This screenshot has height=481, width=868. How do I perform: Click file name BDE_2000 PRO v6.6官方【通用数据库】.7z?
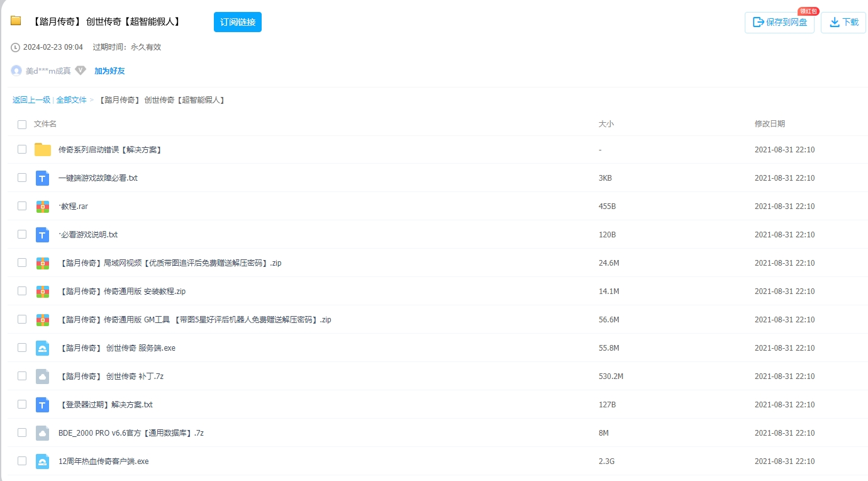[x=131, y=433]
